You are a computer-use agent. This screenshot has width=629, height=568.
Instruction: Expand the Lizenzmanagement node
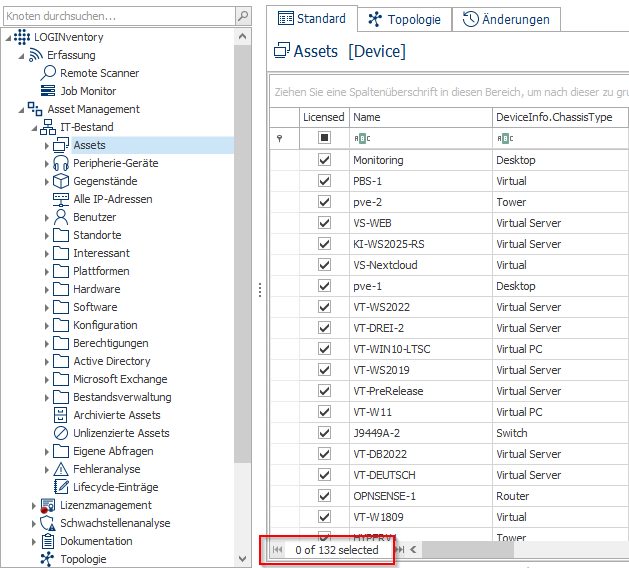pyautogui.click(x=34, y=506)
